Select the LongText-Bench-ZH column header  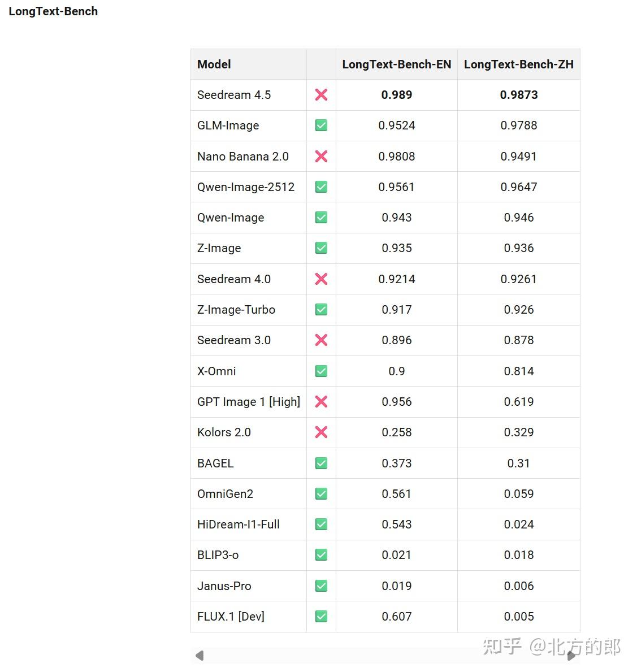[518, 64]
